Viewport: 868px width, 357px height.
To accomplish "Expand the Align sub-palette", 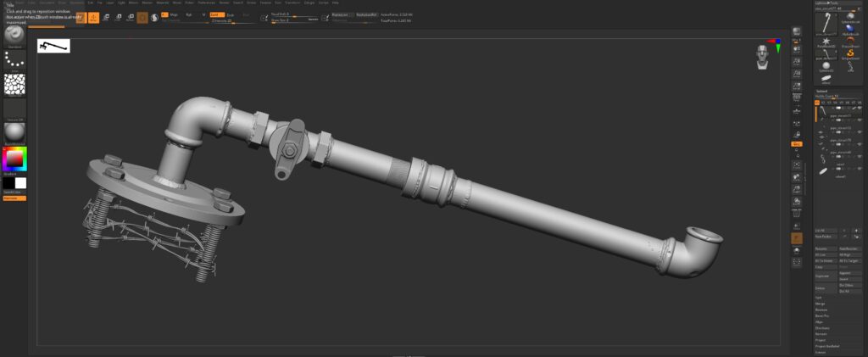I will pyautogui.click(x=818, y=321).
